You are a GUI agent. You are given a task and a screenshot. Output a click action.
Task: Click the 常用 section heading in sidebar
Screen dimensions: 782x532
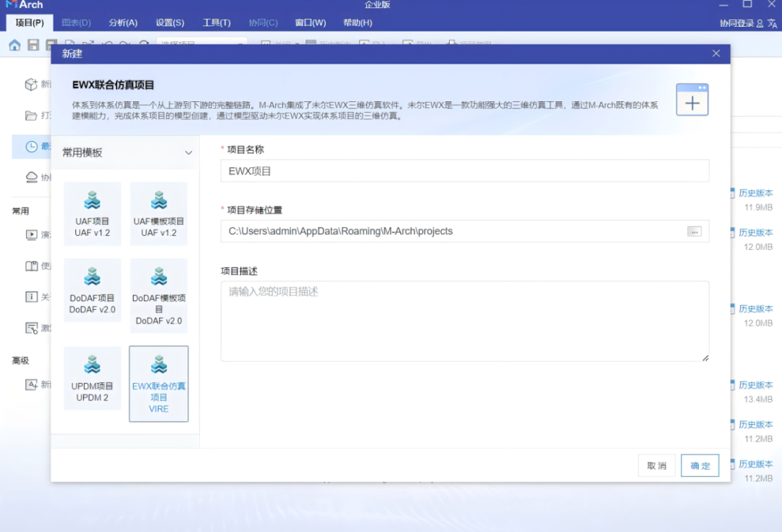[x=20, y=211]
